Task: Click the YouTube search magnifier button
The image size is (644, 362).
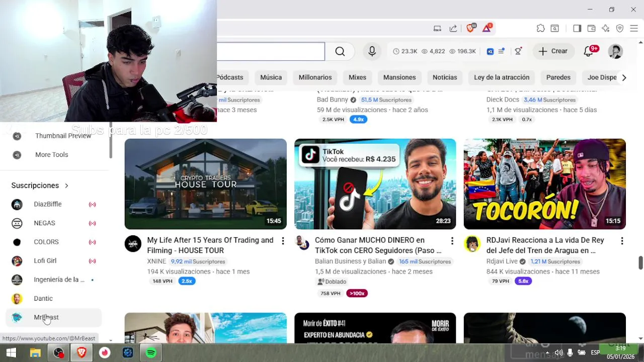Action: (x=340, y=51)
